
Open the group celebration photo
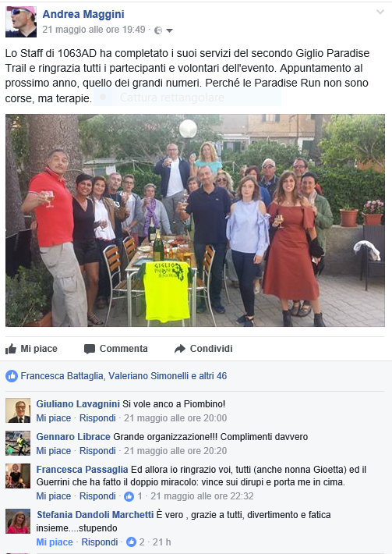pyautogui.click(x=195, y=220)
